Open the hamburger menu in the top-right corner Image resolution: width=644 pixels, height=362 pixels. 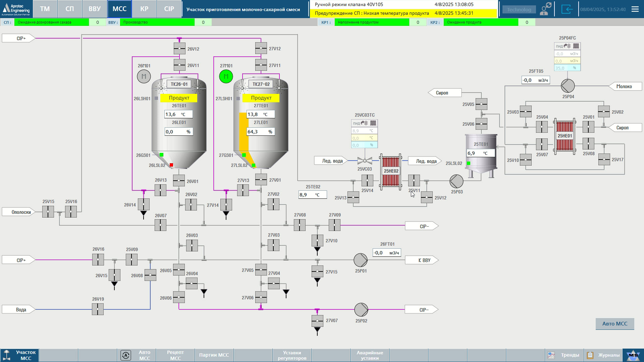click(635, 9)
